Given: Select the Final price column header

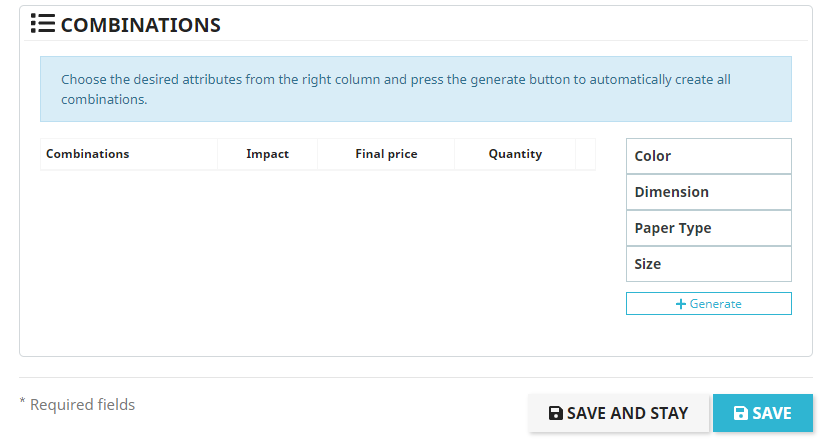Looking at the screenshot, I should [x=386, y=154].
